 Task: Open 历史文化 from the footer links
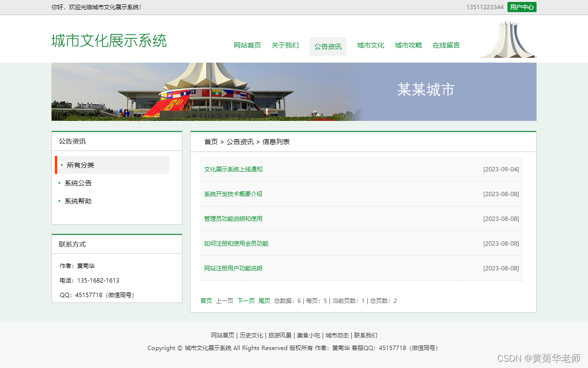pos(250,335)
